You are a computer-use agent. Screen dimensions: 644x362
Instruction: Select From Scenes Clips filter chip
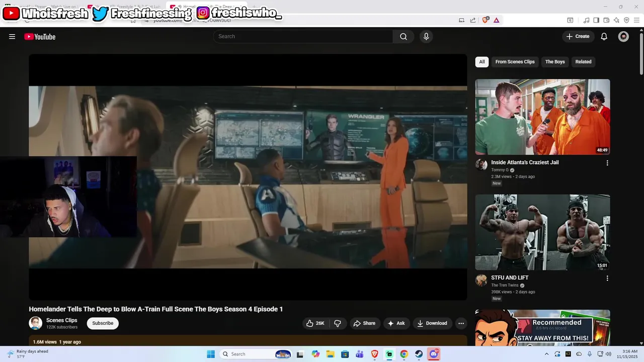coord(515,62)
